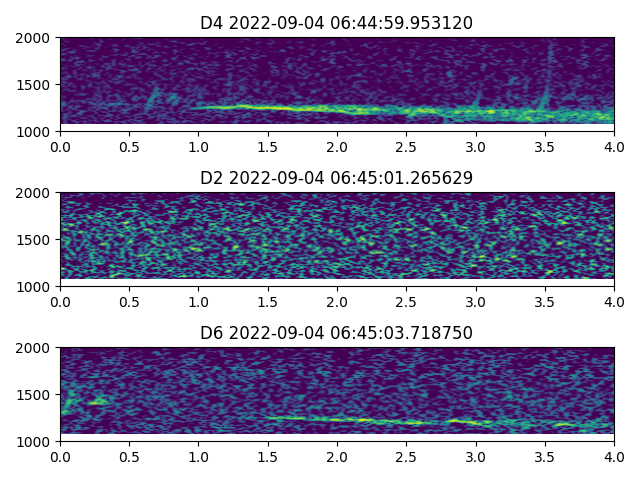Click the 2000 y-axis label on D4 plot
The height and width of the screenshot is (480, 640).
click(x=37, y=38)
